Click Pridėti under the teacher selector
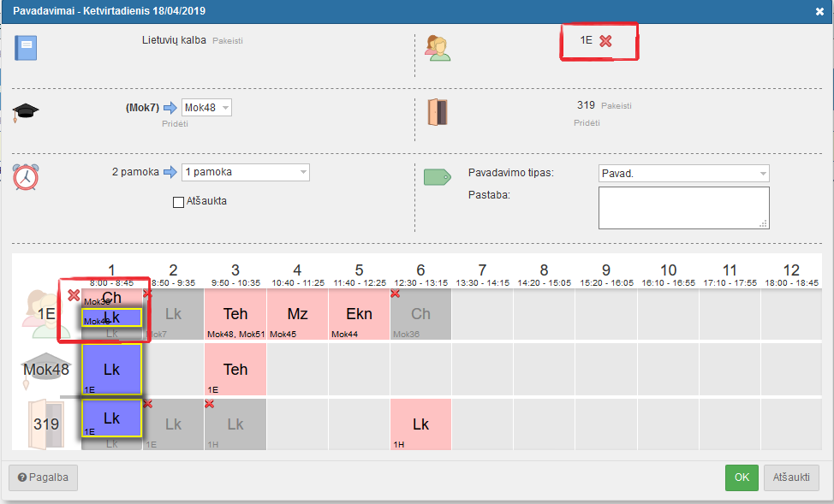 (x=175, y=124)
